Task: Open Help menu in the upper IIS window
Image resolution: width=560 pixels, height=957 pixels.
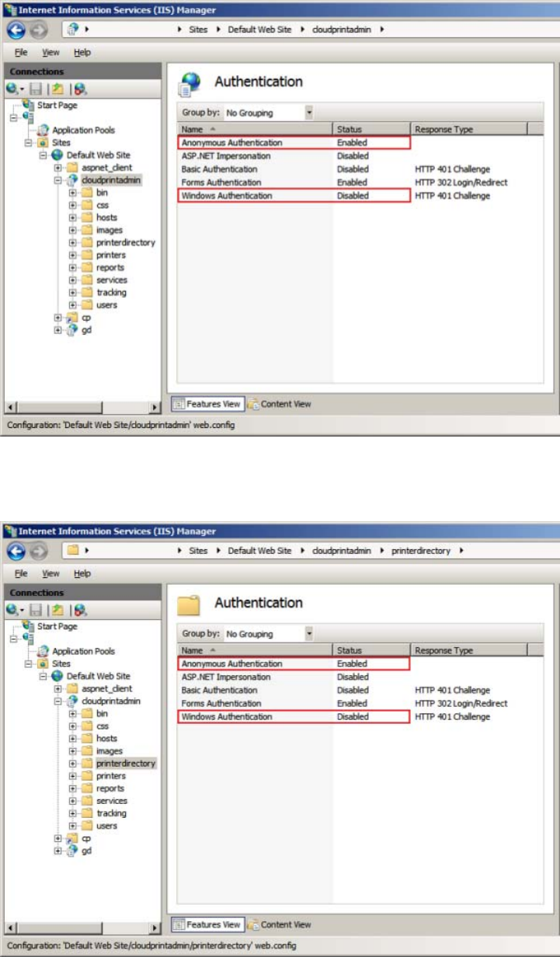Action: [x=82, y=53]
